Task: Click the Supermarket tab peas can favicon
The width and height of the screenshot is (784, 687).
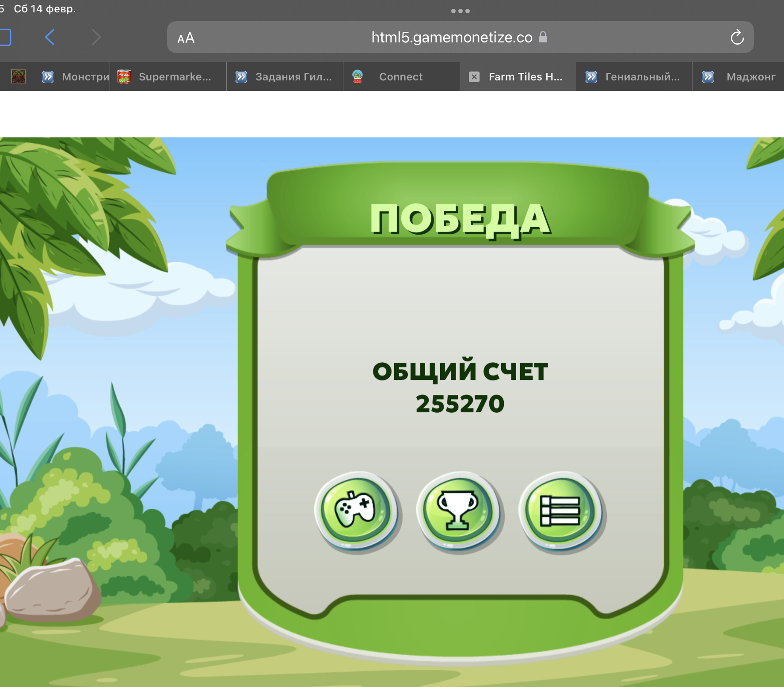Action: 124,76
